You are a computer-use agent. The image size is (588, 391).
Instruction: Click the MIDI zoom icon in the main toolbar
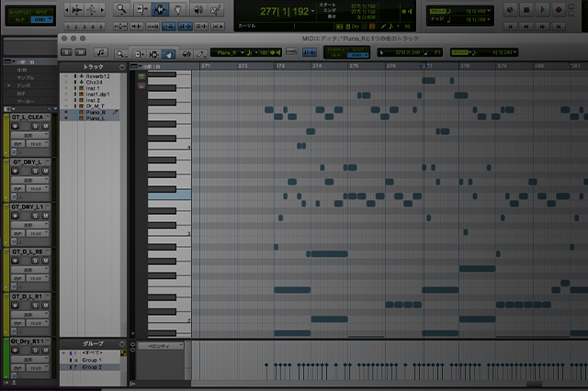(92, 10)
